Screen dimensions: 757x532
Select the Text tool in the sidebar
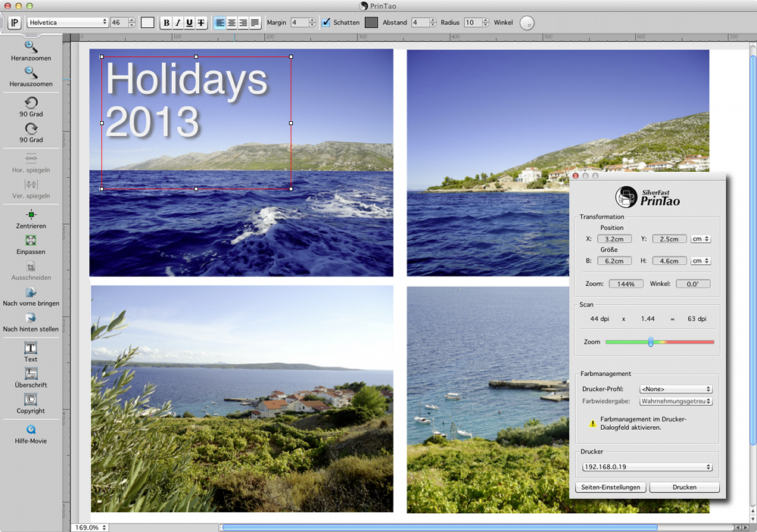31,348
